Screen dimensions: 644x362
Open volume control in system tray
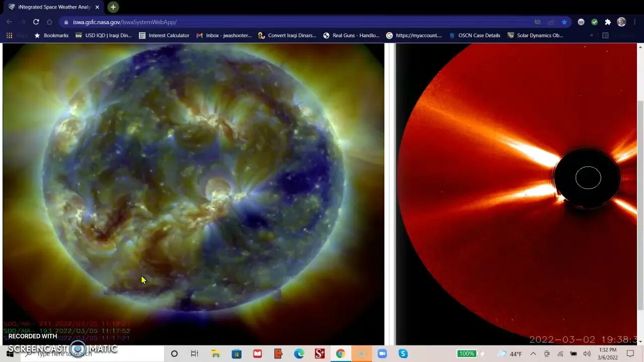point(587,354)
